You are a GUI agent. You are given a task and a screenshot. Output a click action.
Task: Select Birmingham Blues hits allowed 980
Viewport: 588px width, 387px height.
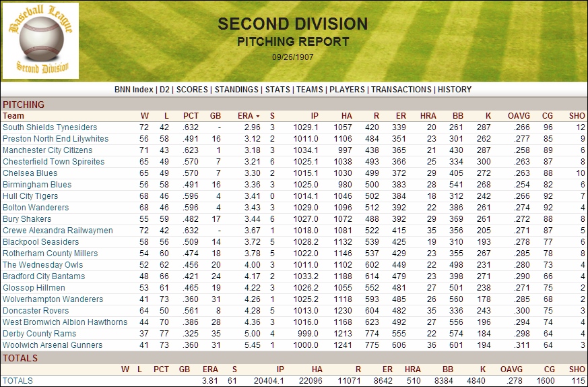click(x=344, y=185)
